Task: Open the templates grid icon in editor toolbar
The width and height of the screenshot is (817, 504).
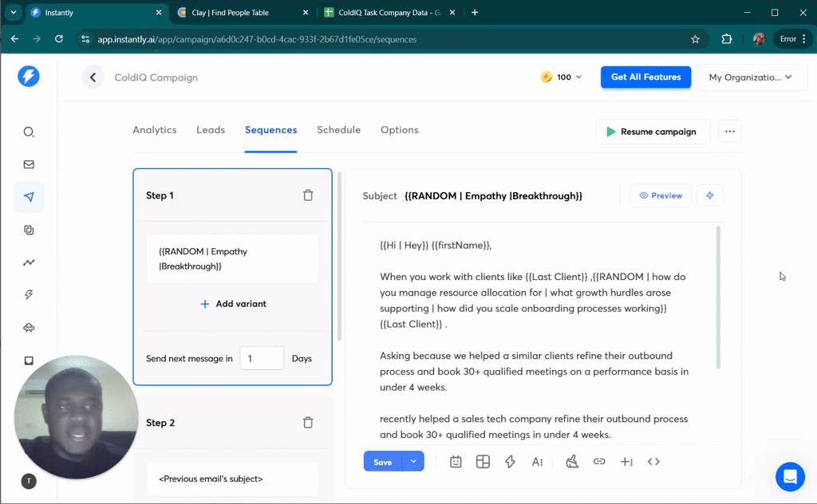Action: [x=483, y=462]
